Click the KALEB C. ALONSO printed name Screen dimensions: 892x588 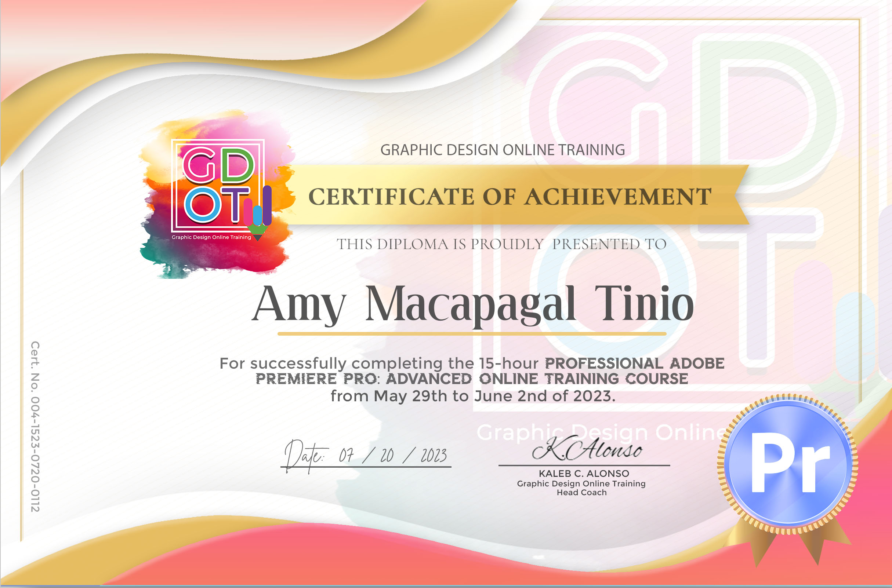[x=584, y=474]
